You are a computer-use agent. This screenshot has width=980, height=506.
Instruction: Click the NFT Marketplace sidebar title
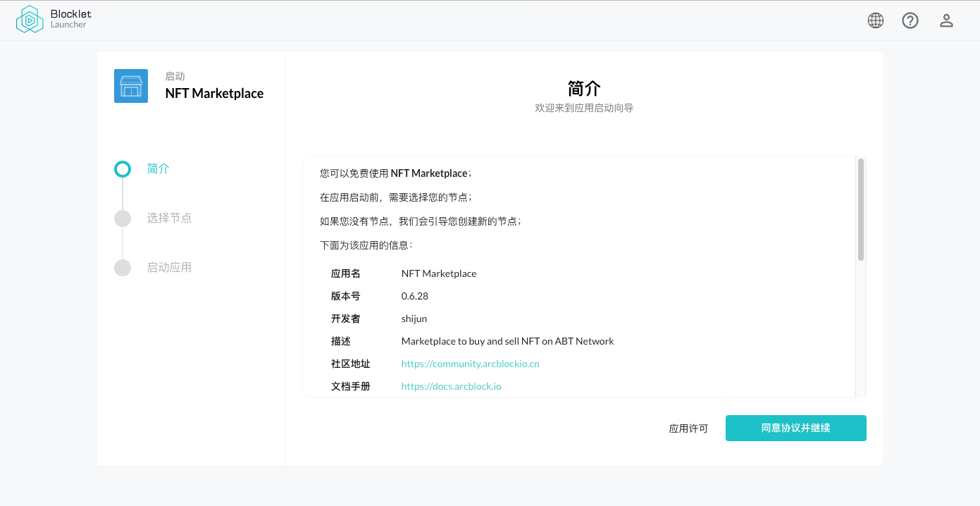pos(214,94)
